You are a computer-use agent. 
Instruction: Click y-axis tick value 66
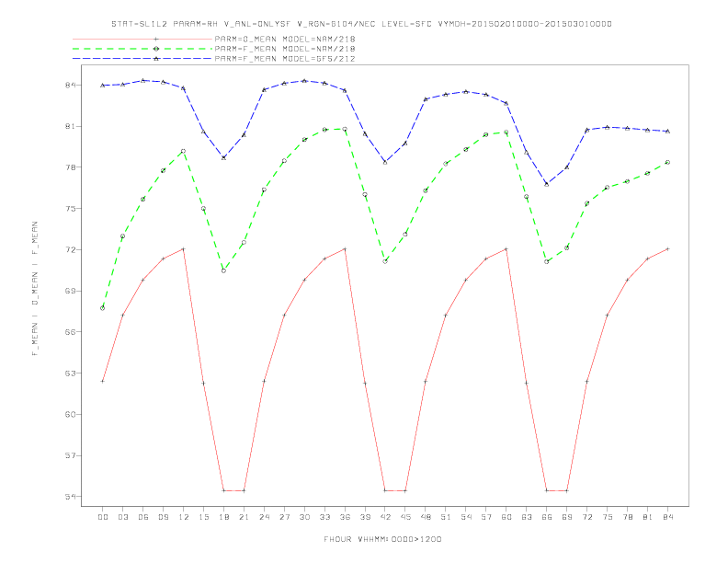coord(70,332)
